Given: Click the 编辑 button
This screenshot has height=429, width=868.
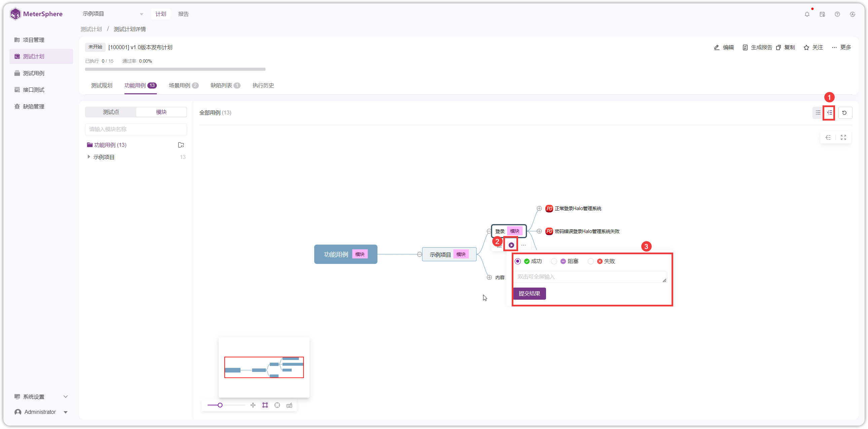Looking at the screenshot, I should click(x=724, y=47).
